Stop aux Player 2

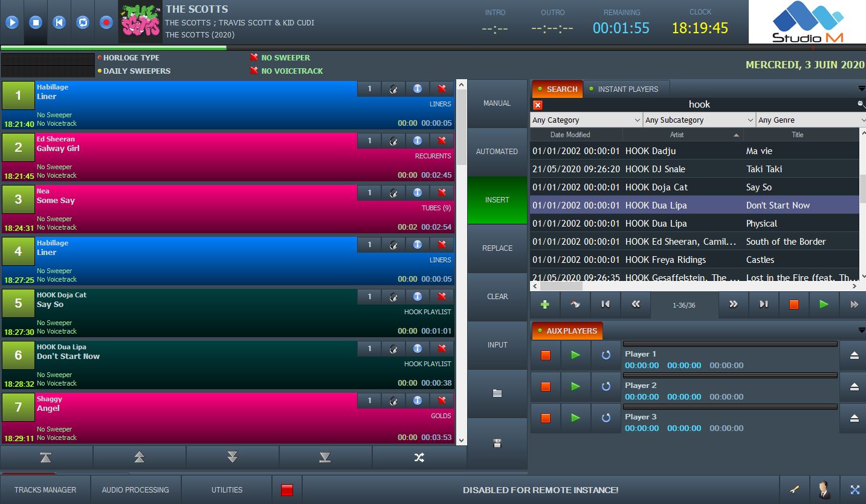coord(546,387)
